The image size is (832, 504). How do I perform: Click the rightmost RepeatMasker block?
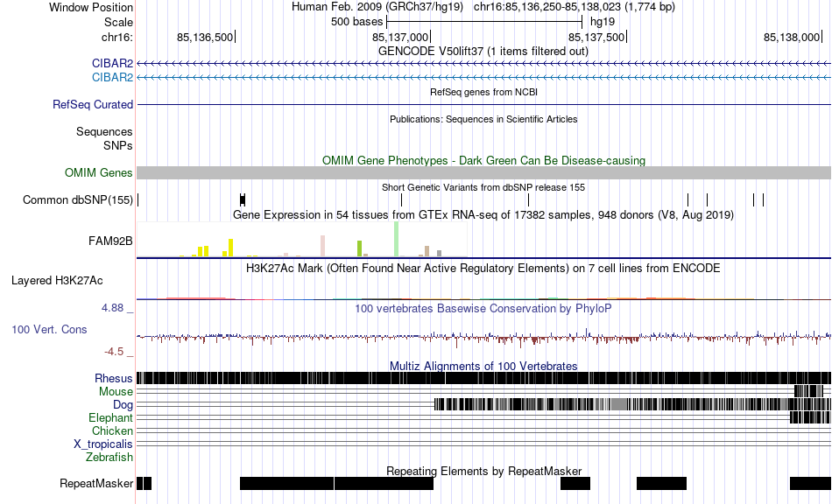[810, 483]
